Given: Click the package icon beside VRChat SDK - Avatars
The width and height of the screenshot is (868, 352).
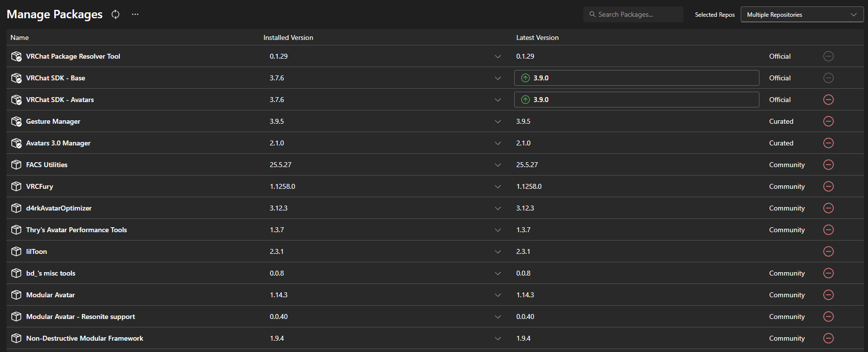Looking at the screenshot, I should (x=16, y=100).
